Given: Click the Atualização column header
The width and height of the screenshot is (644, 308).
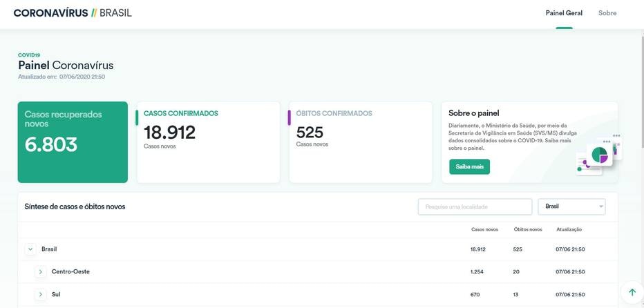Looking at the screenshot, I should [x=569, y=229].
